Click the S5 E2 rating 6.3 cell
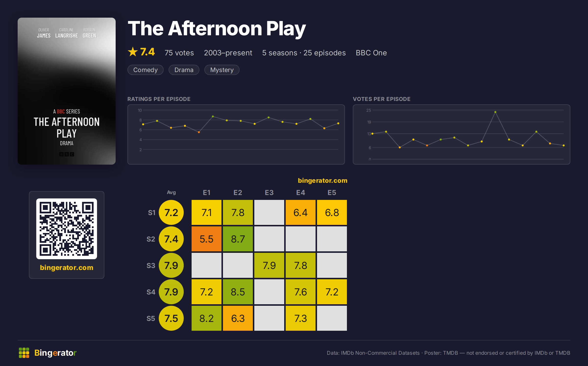Image resolution: width=588 pixels, height=366 pixels. tap(238, 318)
